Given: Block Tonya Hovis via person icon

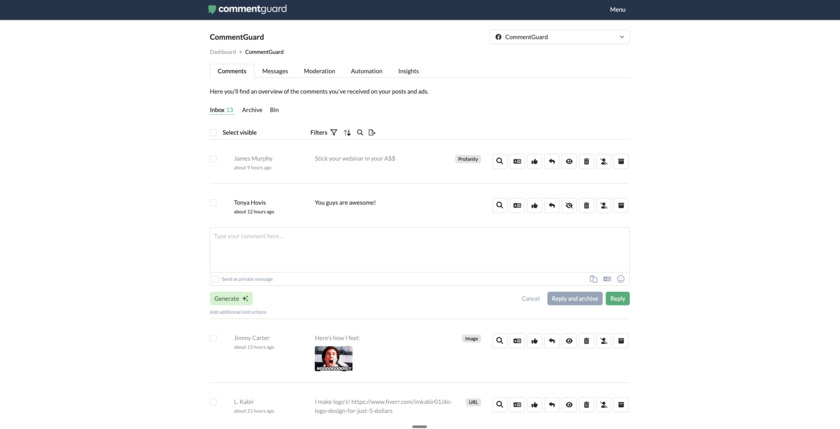Looking at the screenshot, I should [604, 205].
